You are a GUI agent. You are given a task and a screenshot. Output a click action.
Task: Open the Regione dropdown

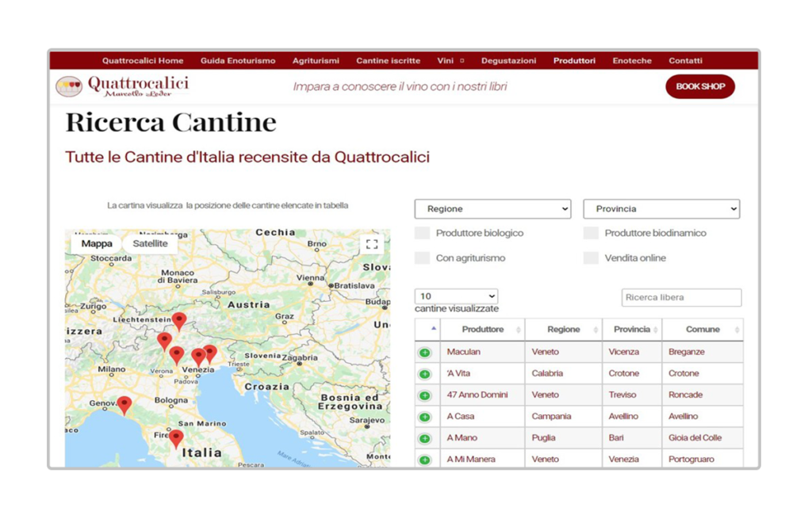492,209
